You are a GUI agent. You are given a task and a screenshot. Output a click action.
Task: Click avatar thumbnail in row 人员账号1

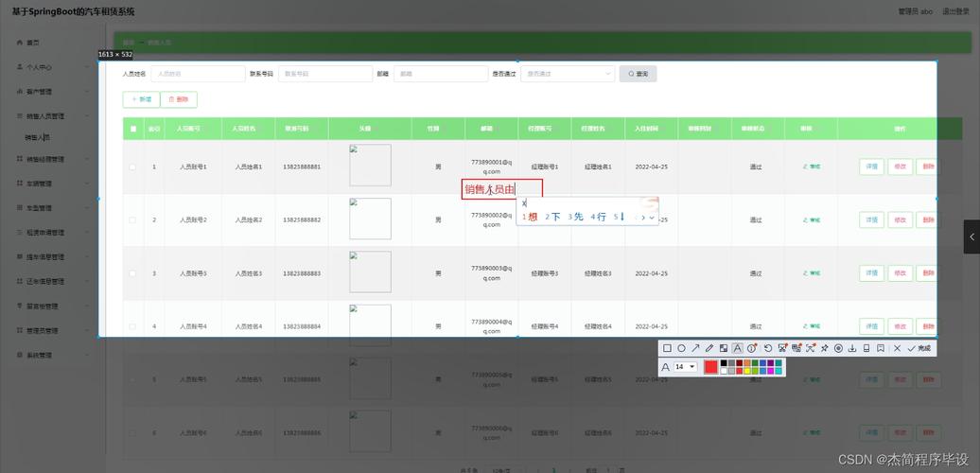pyautogui.click(x=370, y=165)
